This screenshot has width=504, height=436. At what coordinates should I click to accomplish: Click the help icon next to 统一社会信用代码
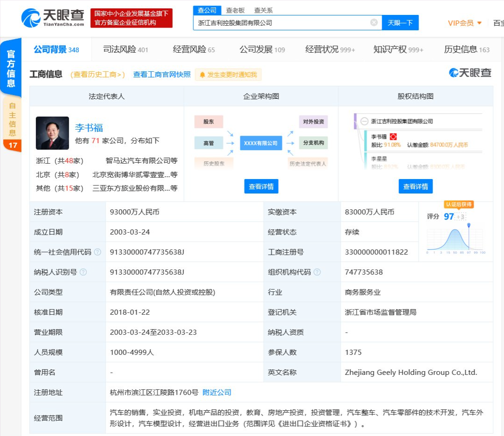coord(98,252)
